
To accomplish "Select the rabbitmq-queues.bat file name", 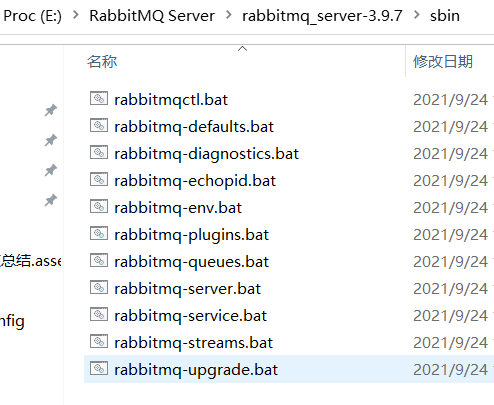I will pos(191,262).
